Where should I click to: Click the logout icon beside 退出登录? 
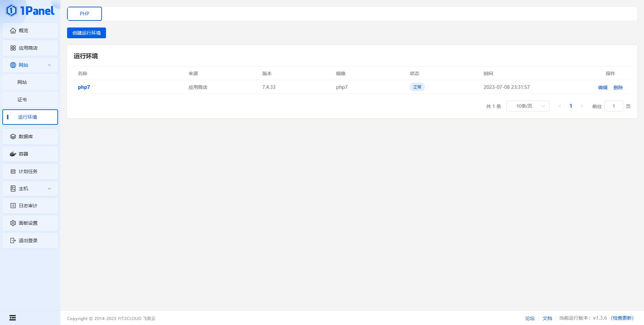pos(13,240)
